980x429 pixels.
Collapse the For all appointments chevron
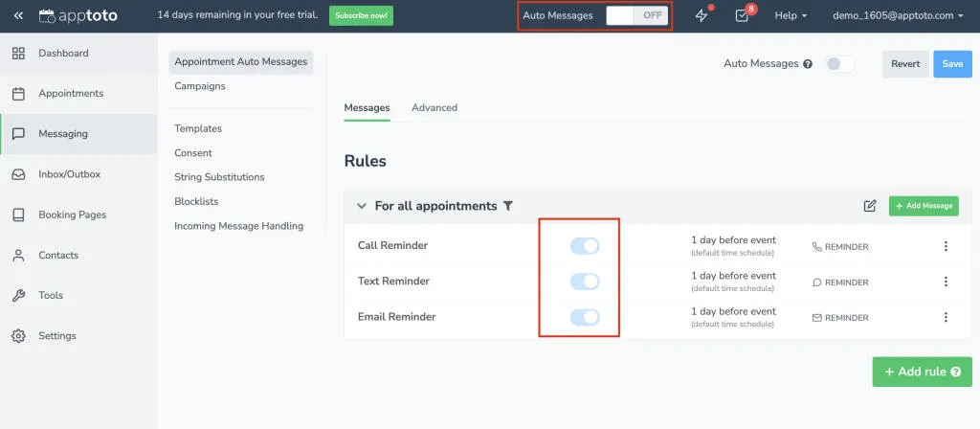point(361,206)
